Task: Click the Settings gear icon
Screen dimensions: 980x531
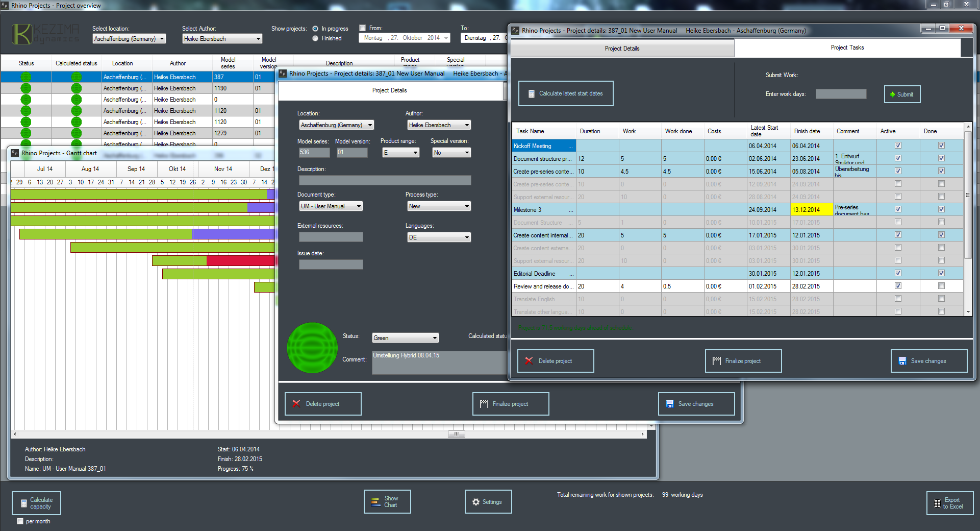Action: 476,502
